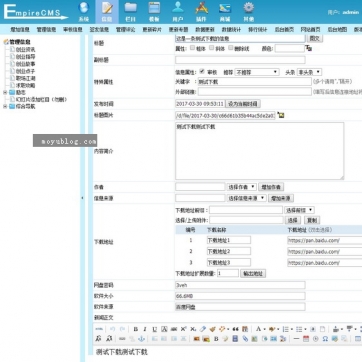362x362 pixels.
Task: Open the 系统 (System) top navigation icon
Action: (x=84, y=11)
